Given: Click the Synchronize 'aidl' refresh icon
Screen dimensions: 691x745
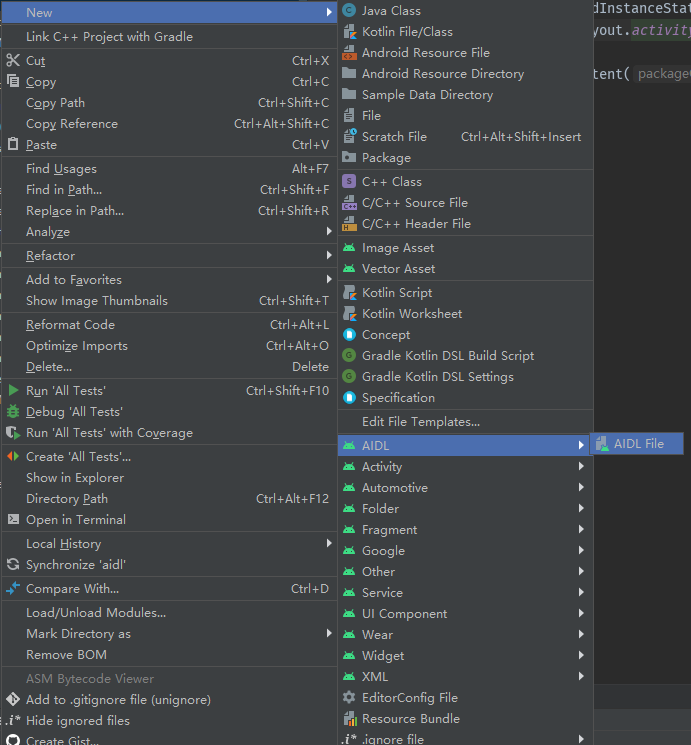Looking at the screenshot, I should (x=13, y=564).
